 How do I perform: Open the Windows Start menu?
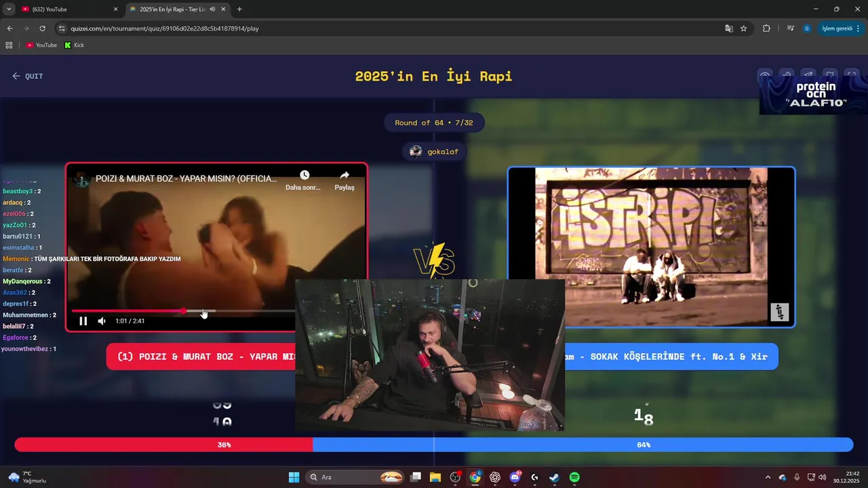tap(294, 477)
